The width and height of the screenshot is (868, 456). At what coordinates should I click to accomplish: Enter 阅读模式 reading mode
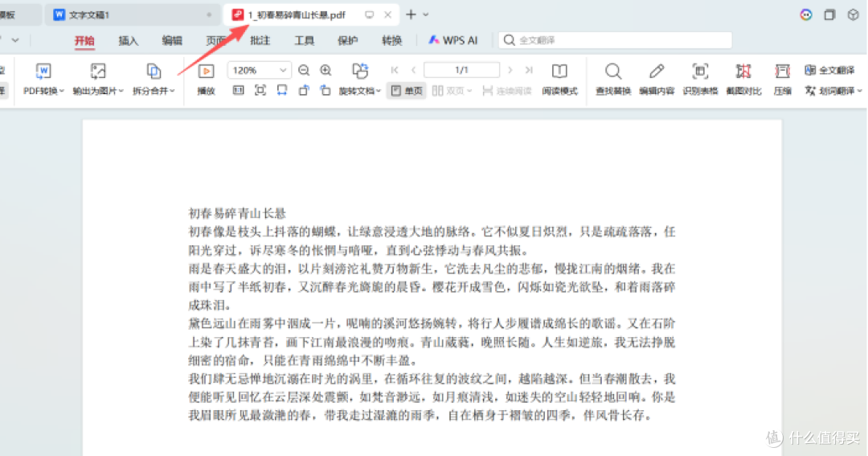click(559, 79)
